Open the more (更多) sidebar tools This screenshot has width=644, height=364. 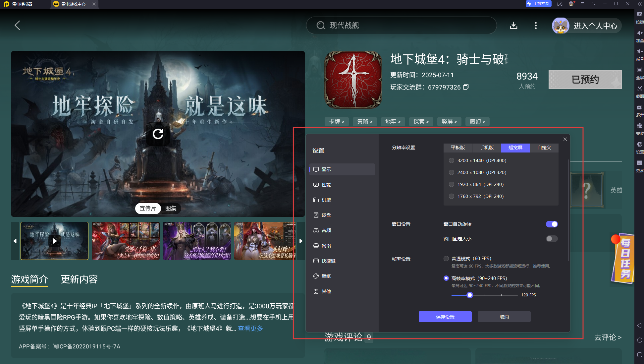coord(639,166)
